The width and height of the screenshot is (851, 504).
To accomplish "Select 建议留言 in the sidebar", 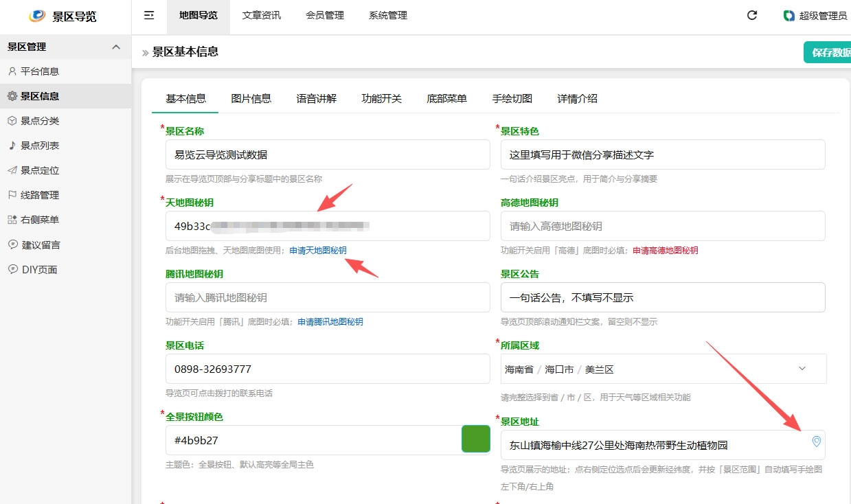I will tap(65, 244).
